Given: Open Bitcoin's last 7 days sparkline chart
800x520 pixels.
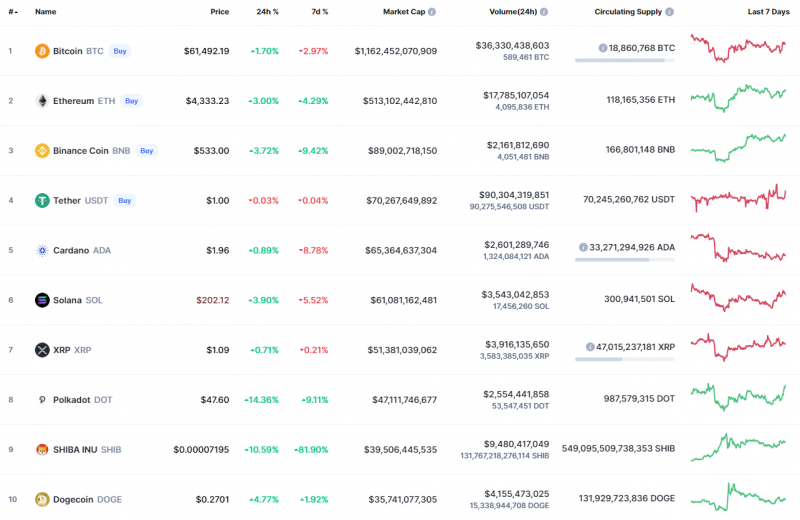Looking at the screenshot, I should click(738, 48).
